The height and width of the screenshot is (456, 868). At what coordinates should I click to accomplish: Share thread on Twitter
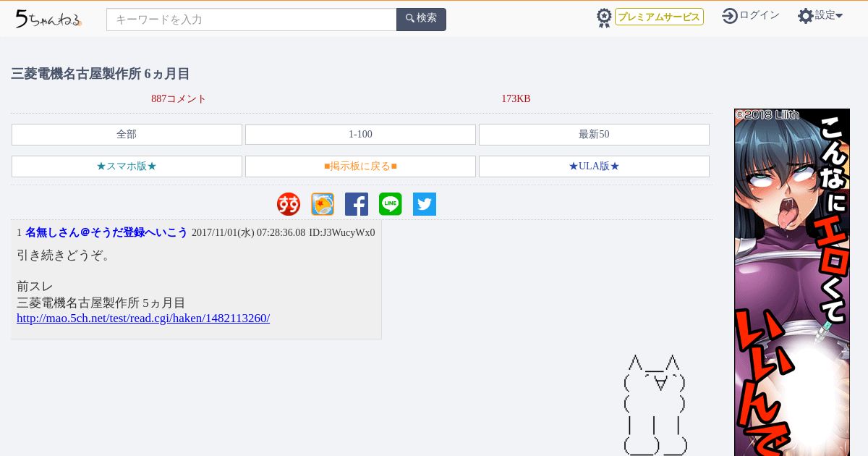coord(425,204)
